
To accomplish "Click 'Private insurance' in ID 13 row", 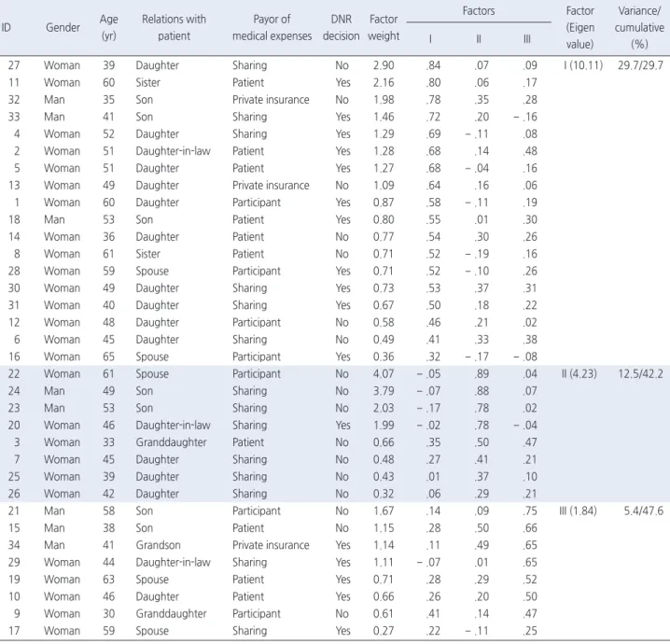I will pyautogui.click(x=271, y=185).
